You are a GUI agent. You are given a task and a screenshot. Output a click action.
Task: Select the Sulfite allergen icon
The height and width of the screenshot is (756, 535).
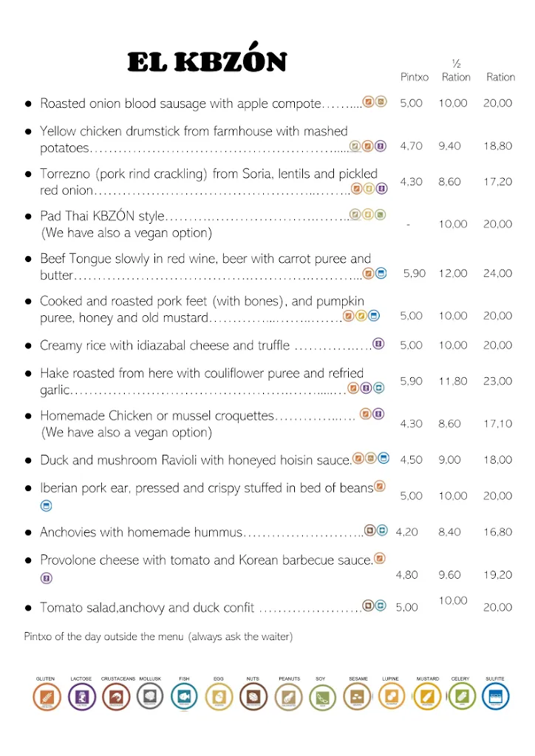(495, 696)
